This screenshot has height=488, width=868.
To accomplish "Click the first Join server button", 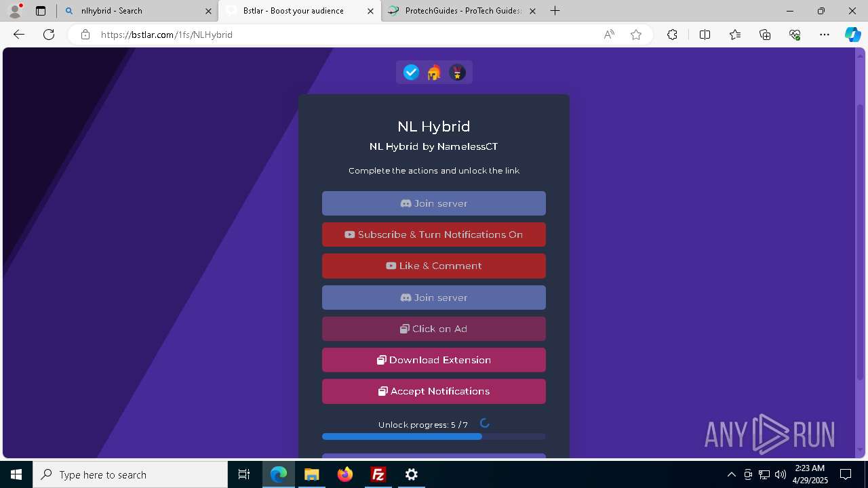I will [x=434, y=203].
